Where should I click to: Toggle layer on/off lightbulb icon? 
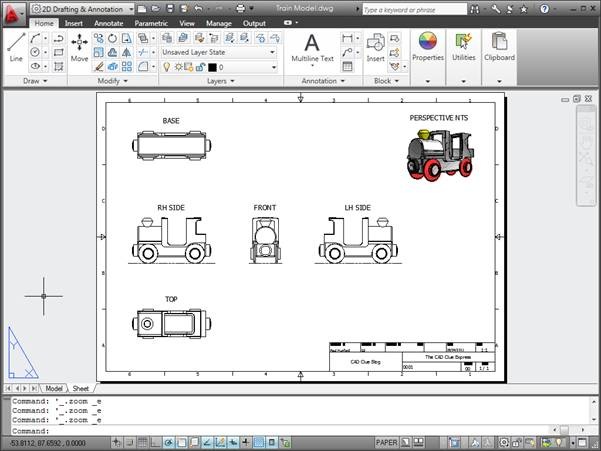tap(167, 67)
